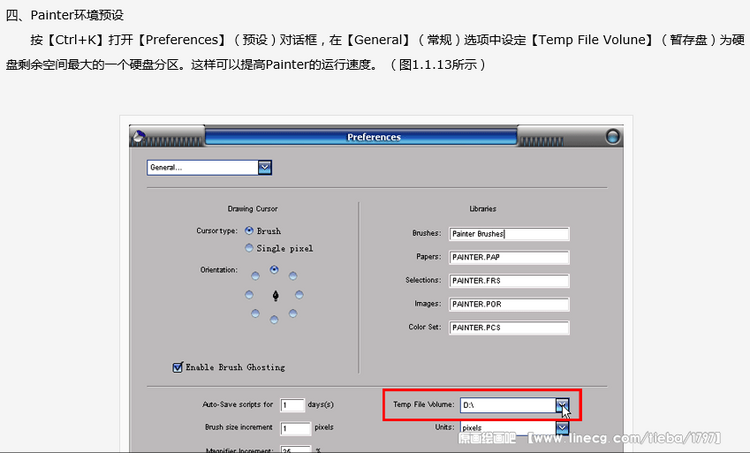Select the left orientation radio button
Image resolution: width=750 pixels, height=453 pixels.
(x=249, y=295)
